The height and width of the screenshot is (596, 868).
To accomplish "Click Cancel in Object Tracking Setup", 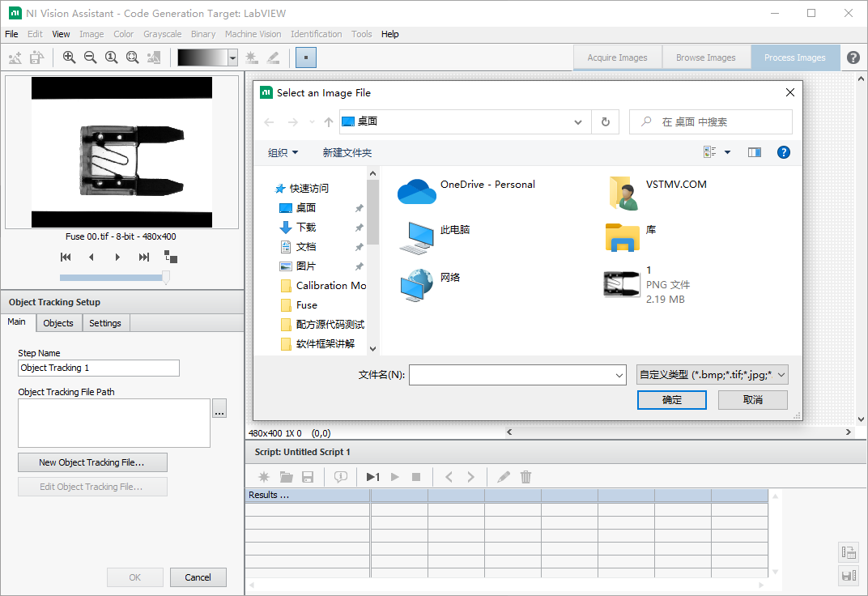I will (198, 577).
